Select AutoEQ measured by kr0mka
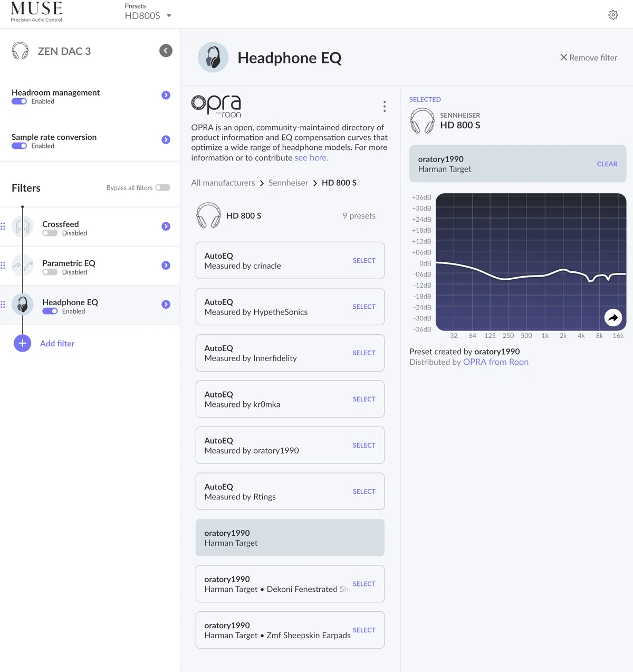This screenshot has width=633, height=672. pyautogui.click(x=364, y=399)
